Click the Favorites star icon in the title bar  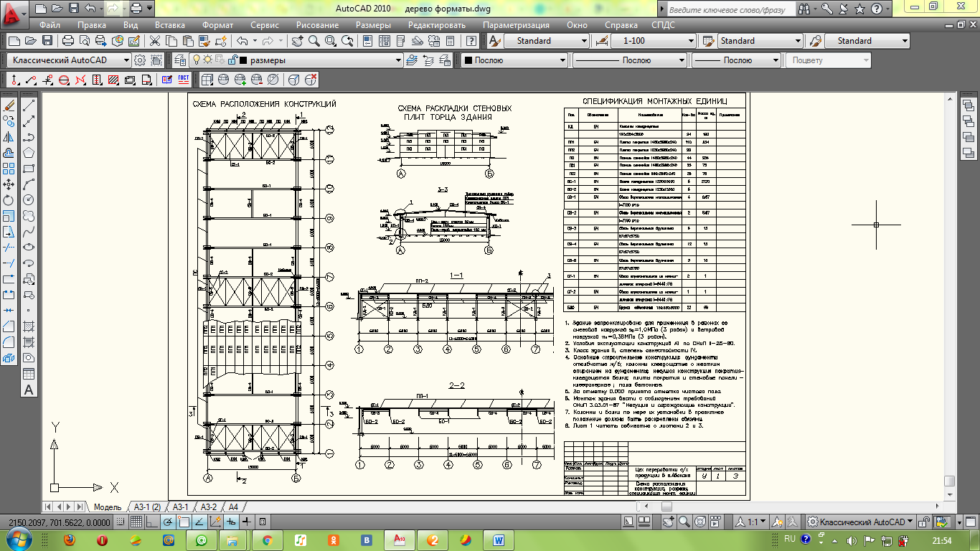pyautogui.click(x=859, y=9)
